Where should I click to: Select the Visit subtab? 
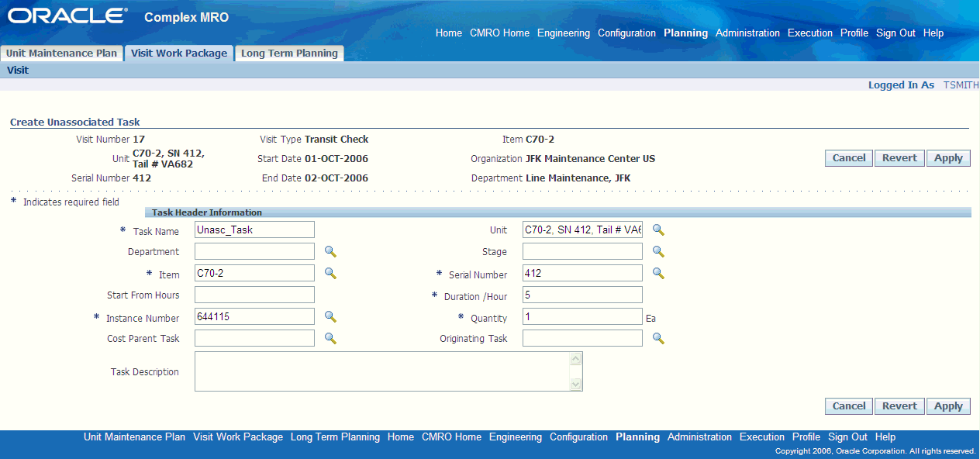(x=18, y=70)
